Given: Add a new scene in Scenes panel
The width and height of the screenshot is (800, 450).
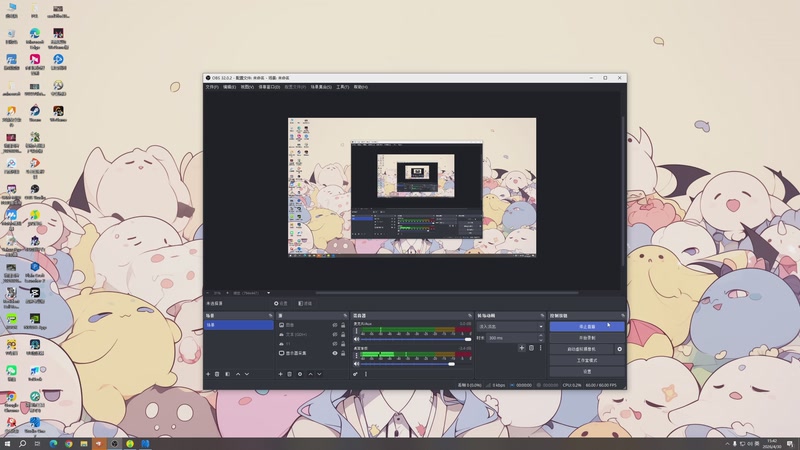Looking at the screenshot, I should (x=208, y=374).
